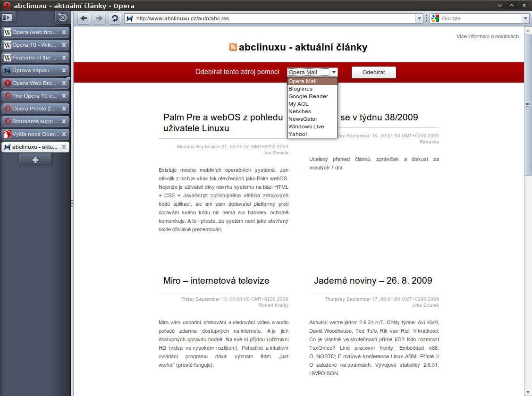Select Opera Mail from the list
This screenshot has height=396, width=532.
(312, 81)
